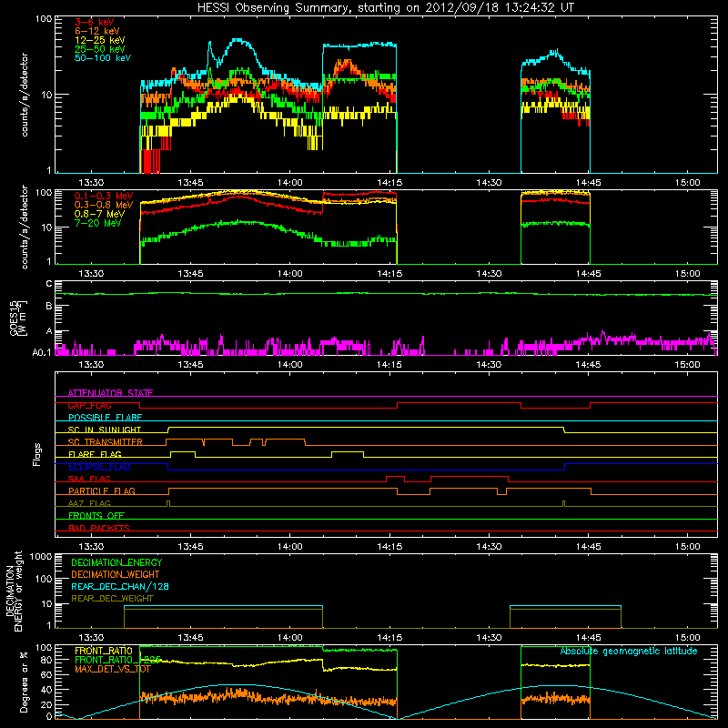The width and height of the screenshot is (728, 728).
Task: Click the "13:30" tick under the GOES panel
Action: (91, 365)
